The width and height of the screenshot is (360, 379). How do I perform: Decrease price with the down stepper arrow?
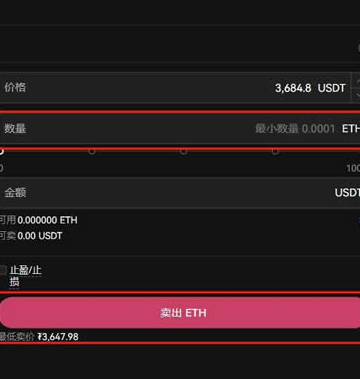[x=356, y=95]
